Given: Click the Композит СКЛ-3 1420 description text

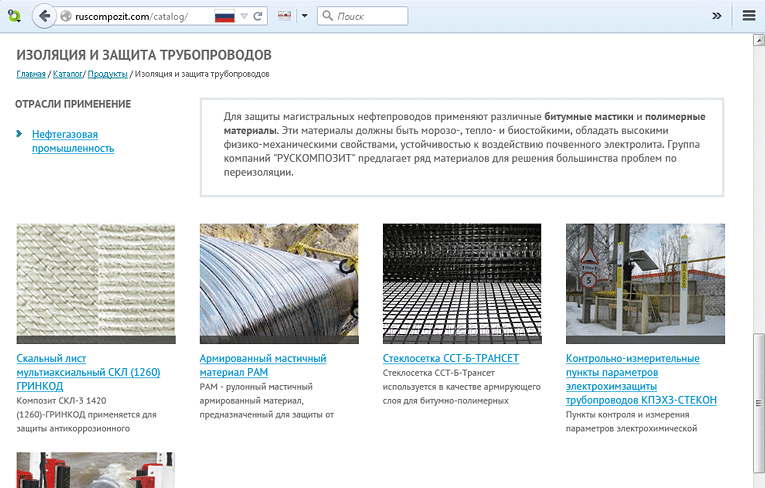Looking at the screenshot, I should (x=86, y=414).
